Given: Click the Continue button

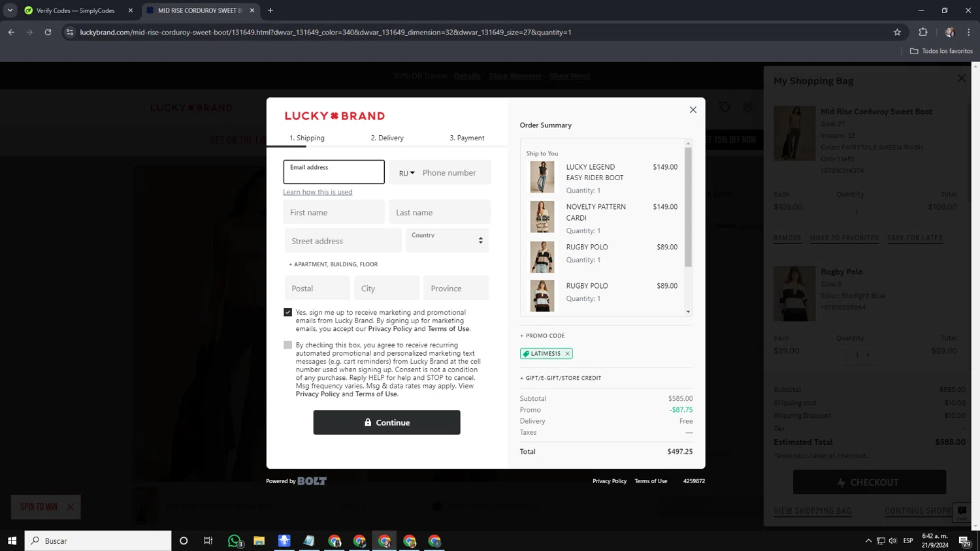Looking at the screenshot, I should [x=387, y=422].
